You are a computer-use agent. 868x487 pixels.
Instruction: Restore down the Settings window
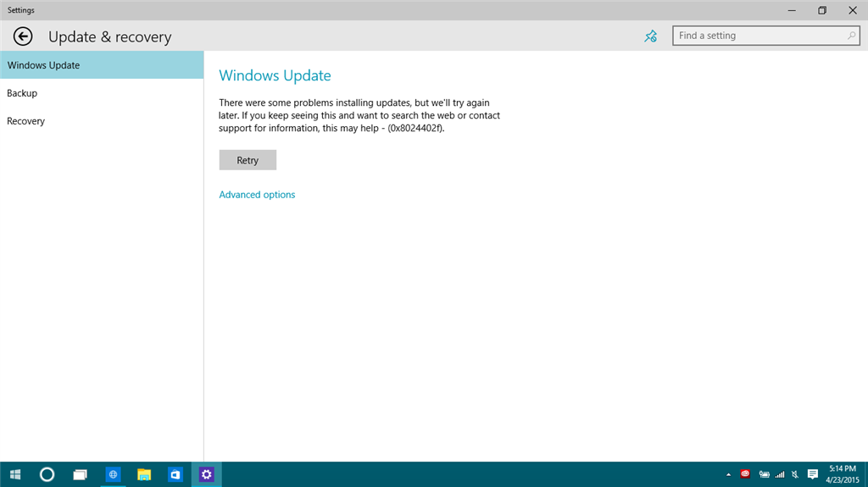[822, 10]
